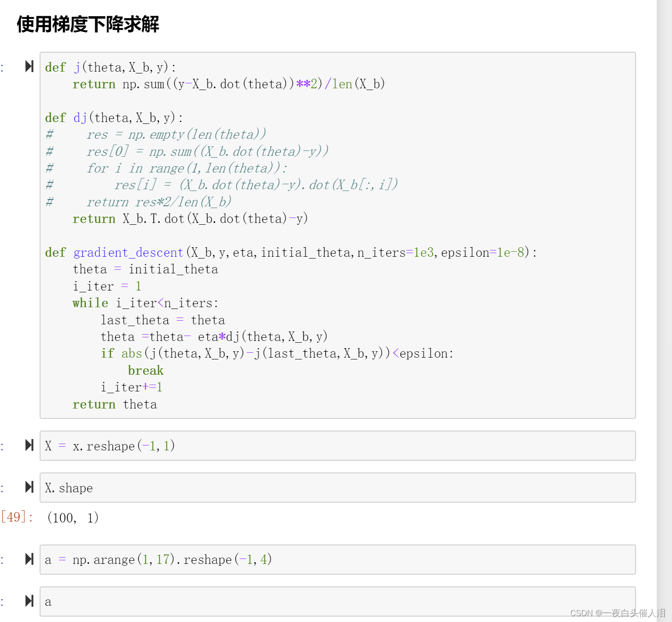This screenshot has width=672, height=622.
Task: Click 'i_iter+=1' line
Action: [x=132, y=387]
